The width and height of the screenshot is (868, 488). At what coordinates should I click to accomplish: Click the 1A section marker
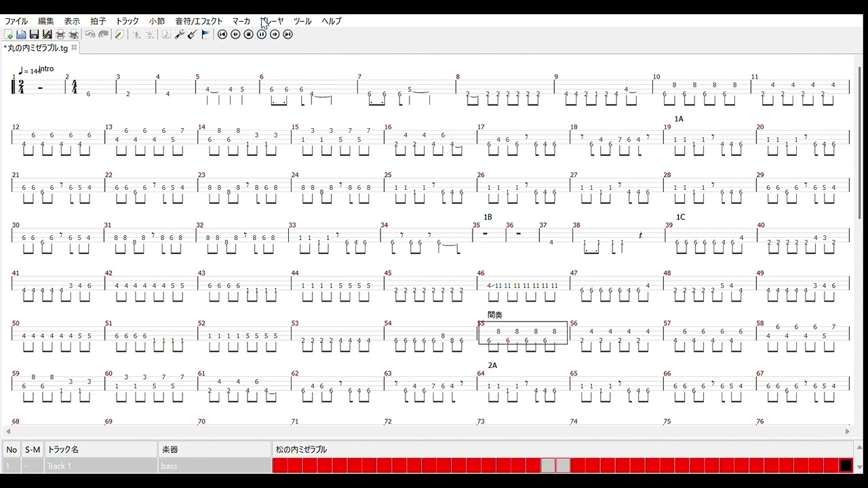click(x=679, y=119)
